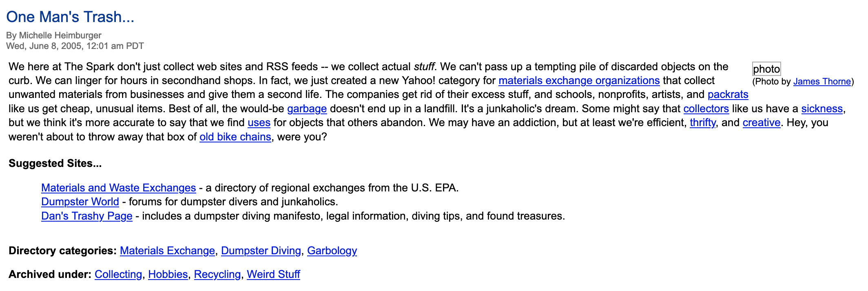Visit Materials and Waste Exchanges site
This screenshot has width=868, height=291.
coord(119,188)
